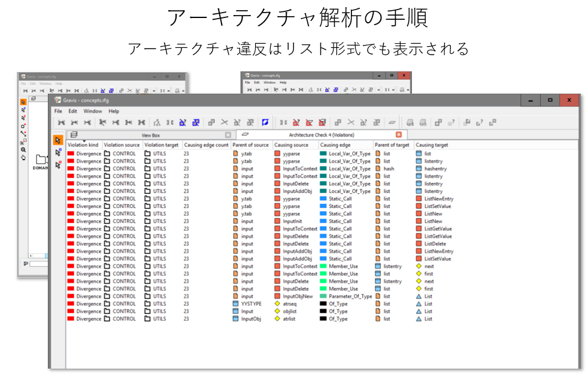
Task: Close the View Box tab
Action: (x=228, y=135)
